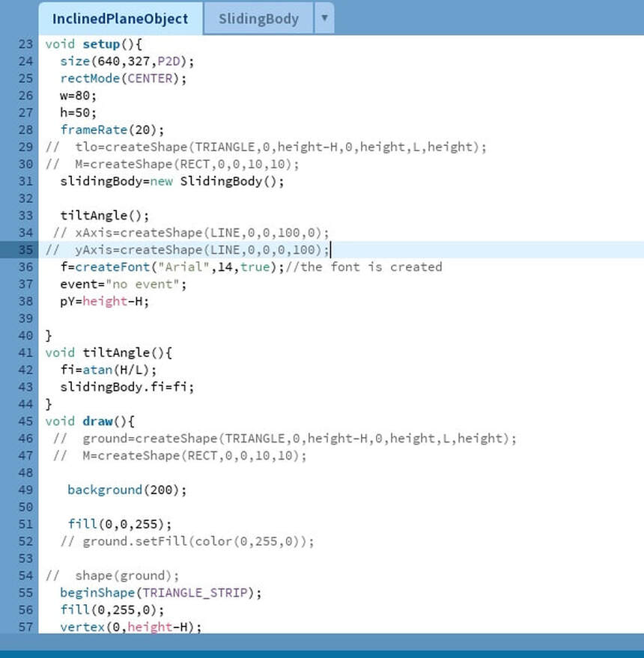Click line number 35 in the gutter
This screenshot has height=658, width=644.
click(25, 250)
